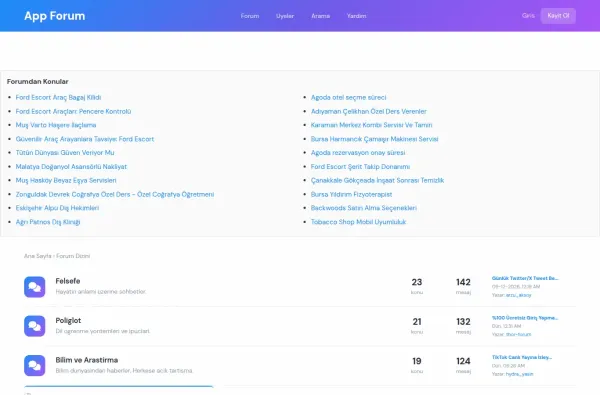Click the Felsefe forum chat bubble icon
This screenshot has height=395, width=600.
tap(34, 287)
